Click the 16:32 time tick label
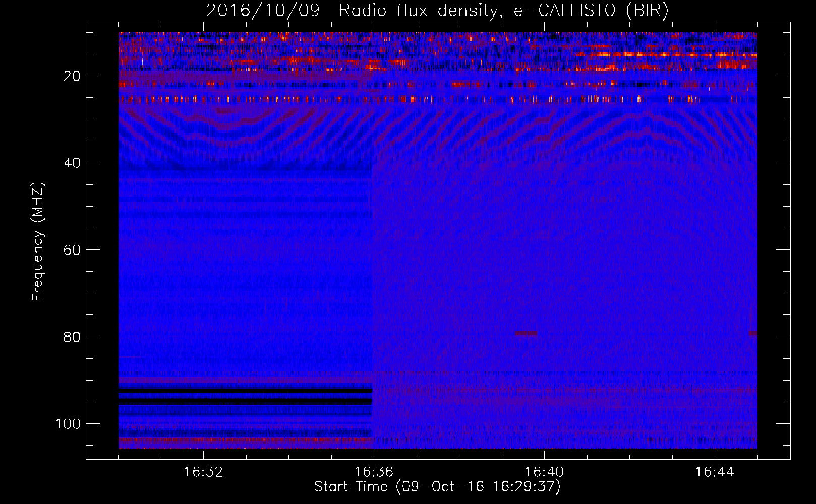 point(203,472)
